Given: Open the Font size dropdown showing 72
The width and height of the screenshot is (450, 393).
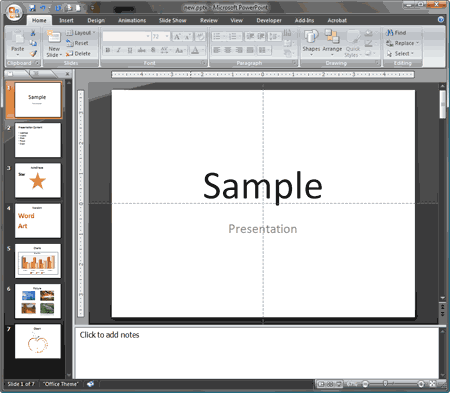Looking at the screenshot, I should (167, 36).
